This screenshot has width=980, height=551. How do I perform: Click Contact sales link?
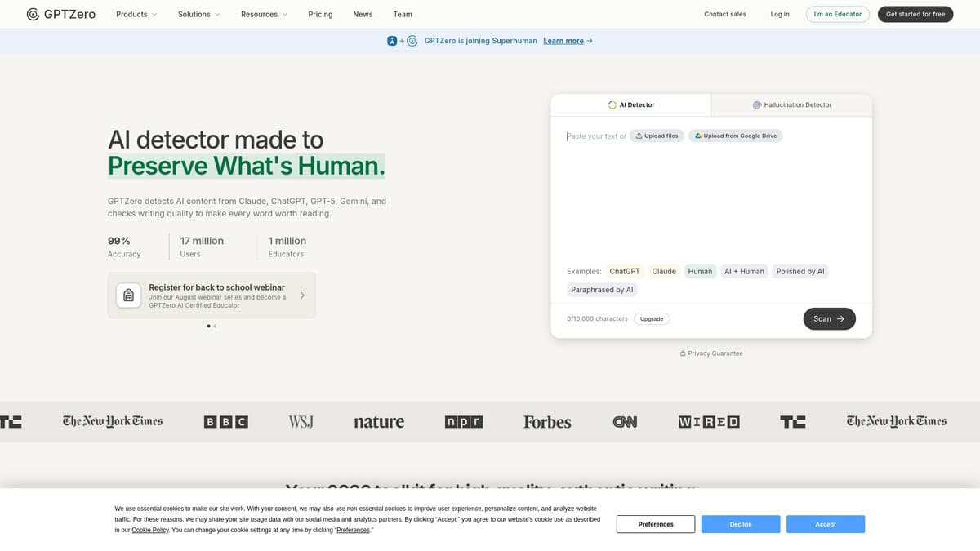point(725,14)
